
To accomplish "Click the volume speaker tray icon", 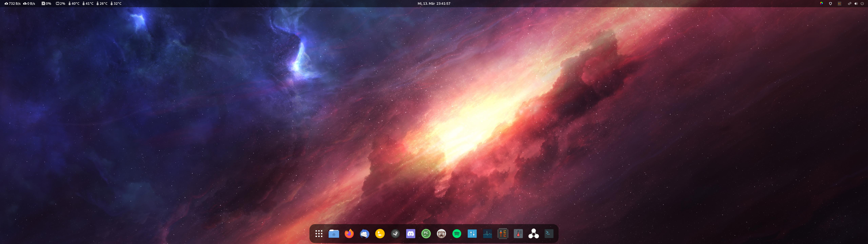I will click(856, 3).
